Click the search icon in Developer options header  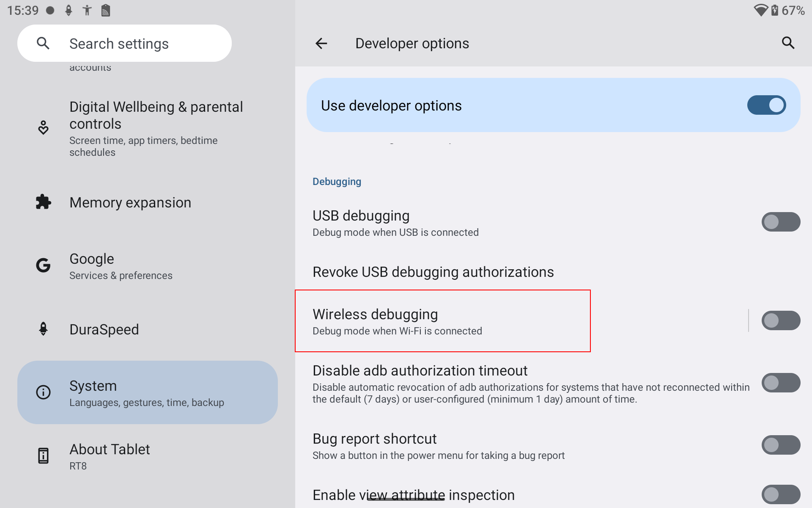click(788, 43)
